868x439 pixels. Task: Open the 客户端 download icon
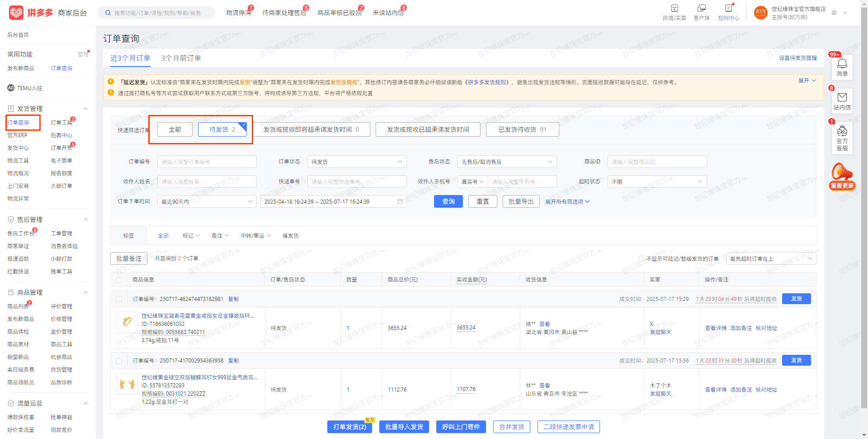point(701,9)
